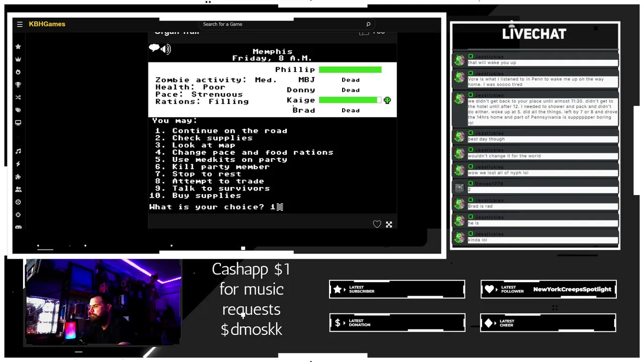Choose option 3 Look at map
This screenshot has height=362, width=644.
click(195, 145)
